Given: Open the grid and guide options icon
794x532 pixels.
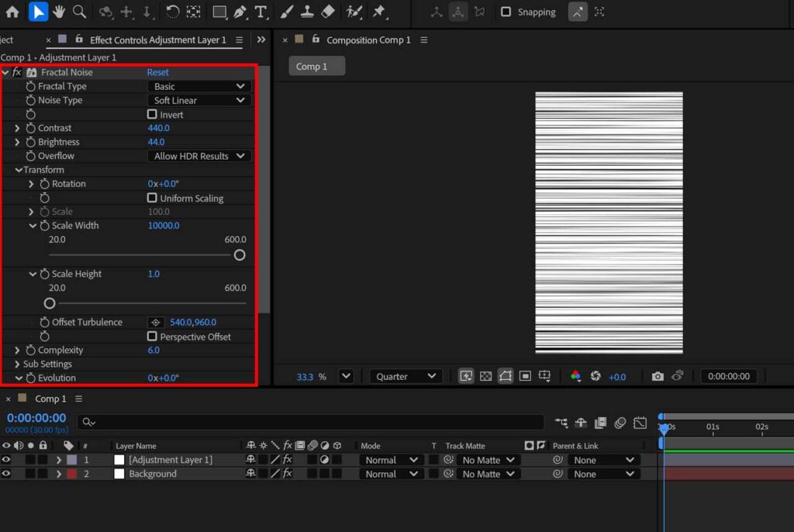Looking at the screenshot, I should (x=545, y=376).
